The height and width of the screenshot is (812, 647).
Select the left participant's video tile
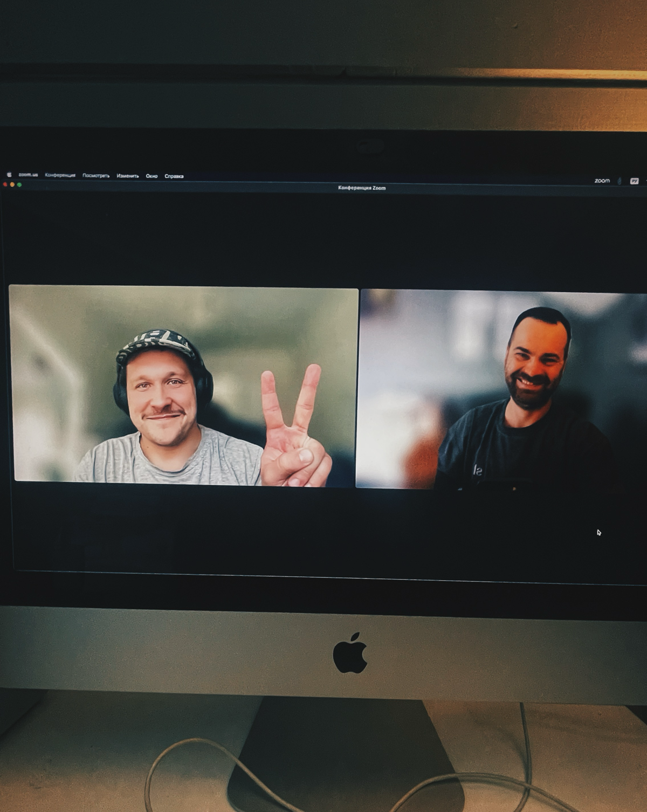click(x=183, y=385)
